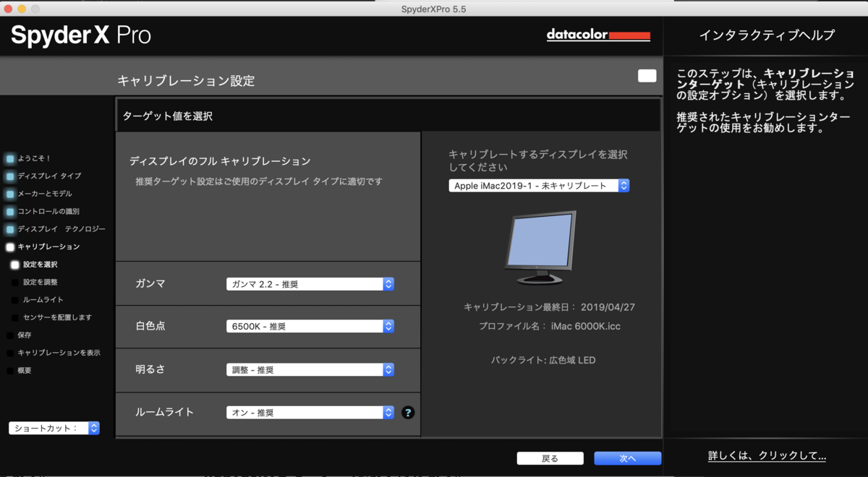Click the datacolor logo
This screenshot has width=868, height=477.
[598, 34]
